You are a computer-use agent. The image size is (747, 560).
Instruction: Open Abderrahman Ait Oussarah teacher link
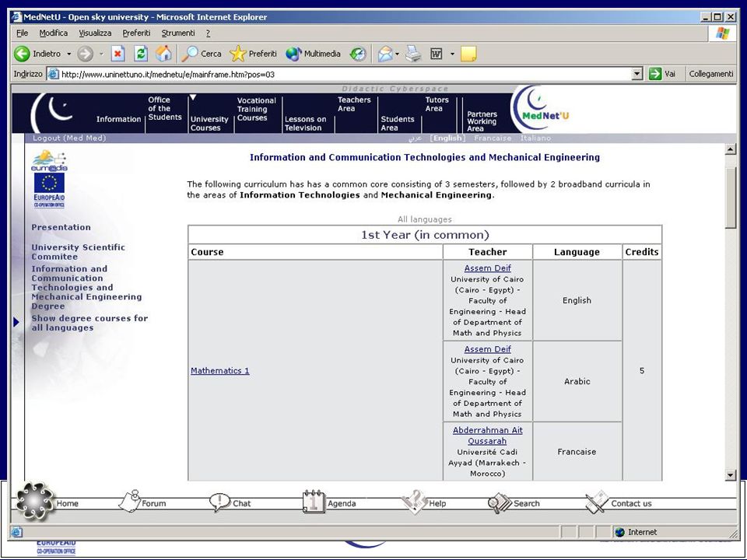487,436
